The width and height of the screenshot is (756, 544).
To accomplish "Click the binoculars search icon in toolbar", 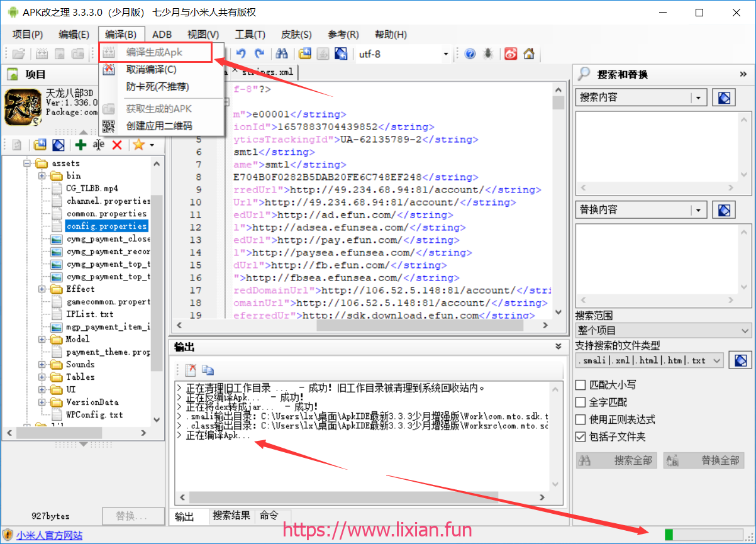I will point(282,54).
